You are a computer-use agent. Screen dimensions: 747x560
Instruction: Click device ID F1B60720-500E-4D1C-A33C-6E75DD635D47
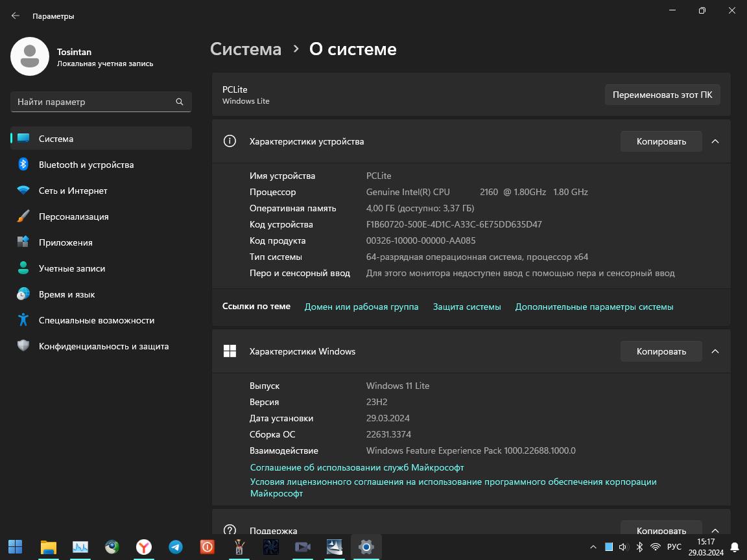[454, 224]
